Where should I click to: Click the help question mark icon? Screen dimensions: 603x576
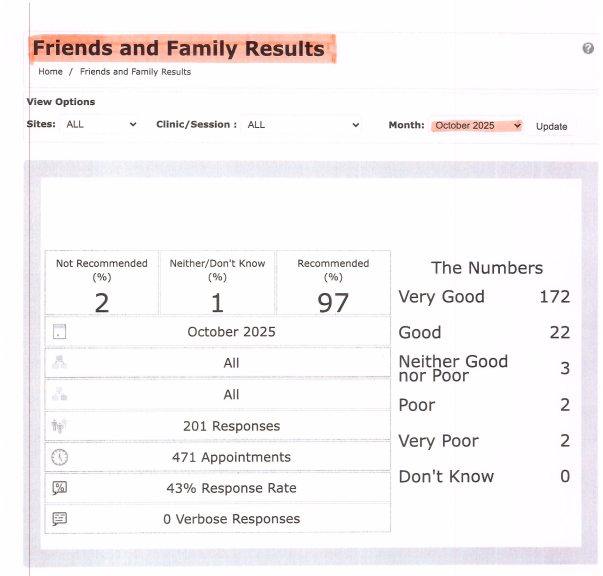point(588,49)
